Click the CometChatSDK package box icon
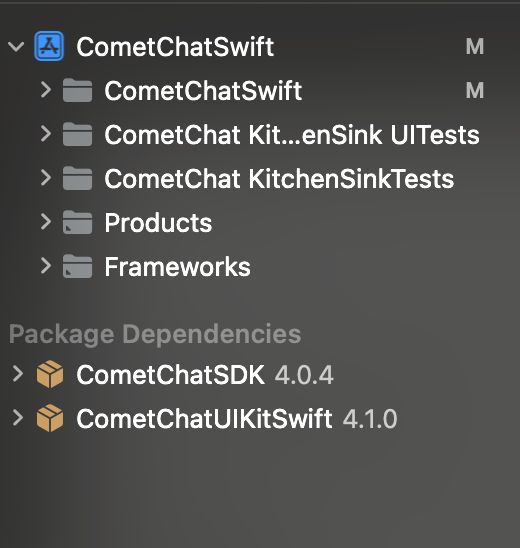520x548 pixels. click(50, 374)
